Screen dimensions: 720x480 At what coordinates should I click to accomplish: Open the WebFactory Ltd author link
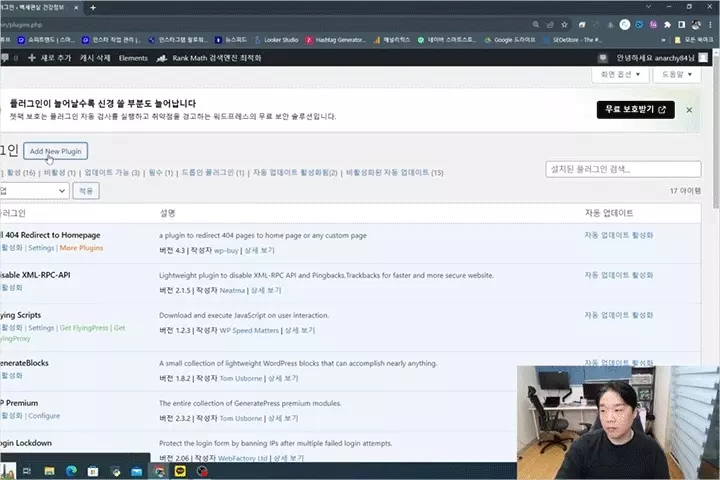pyautogui.click(x=243, y=458)
